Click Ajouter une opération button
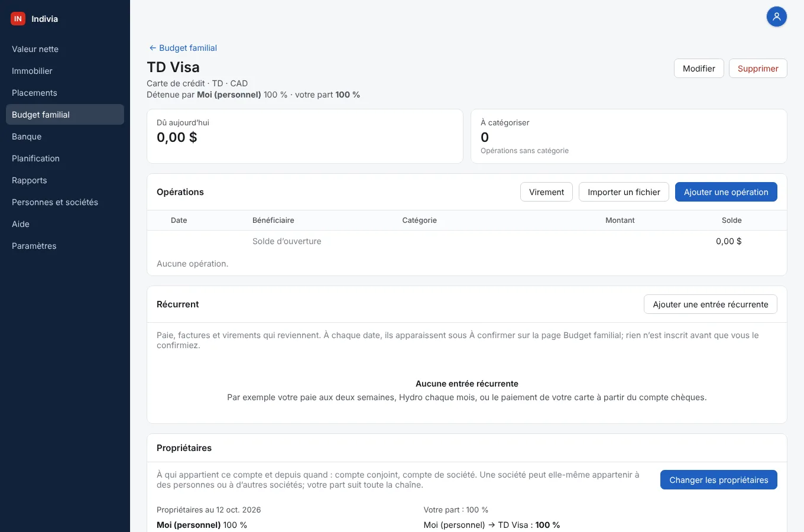804x532 pixels. point(726,192)
